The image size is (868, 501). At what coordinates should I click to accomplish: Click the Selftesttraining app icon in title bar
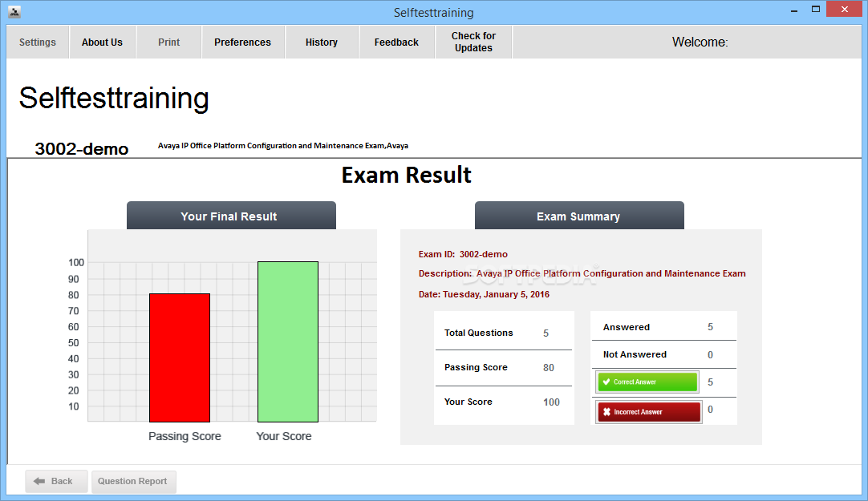[14, 11]
